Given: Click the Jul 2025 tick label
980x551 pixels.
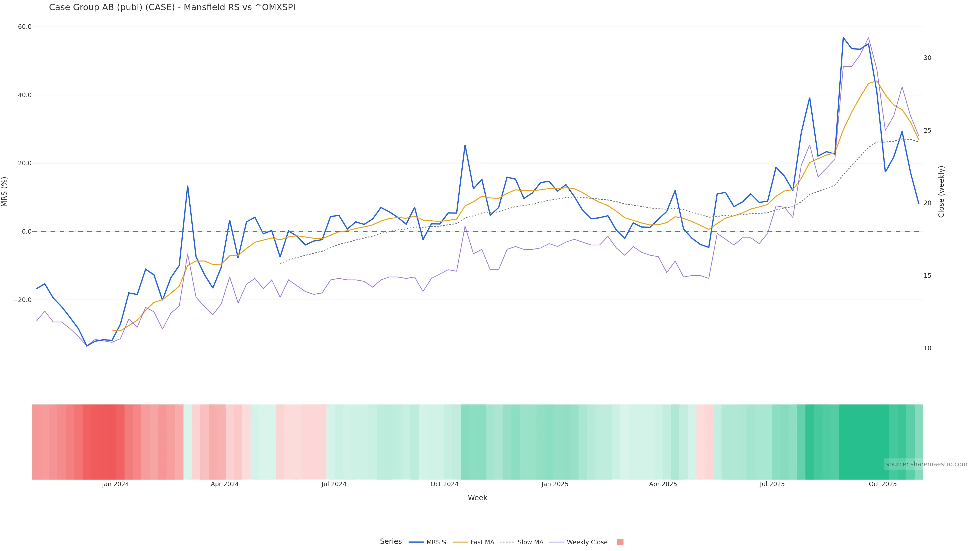Looking at the screenshot, I should 772,484.
